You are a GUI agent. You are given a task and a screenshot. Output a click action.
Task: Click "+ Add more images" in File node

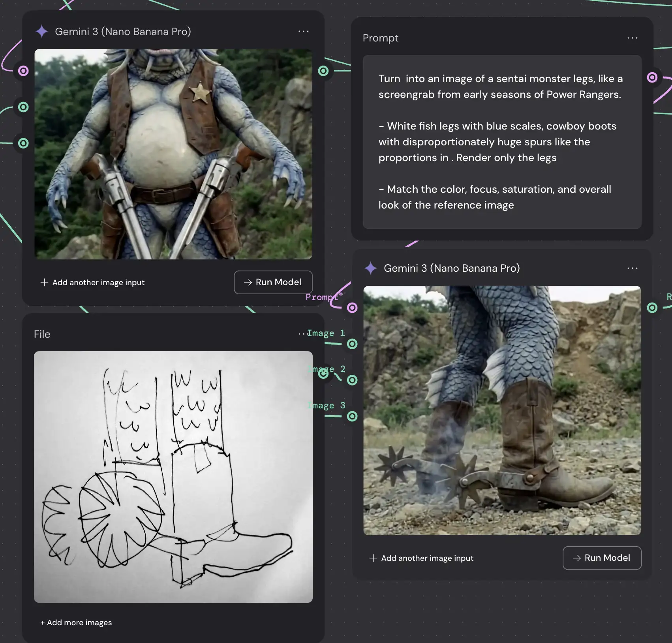[x=76, y=622]
